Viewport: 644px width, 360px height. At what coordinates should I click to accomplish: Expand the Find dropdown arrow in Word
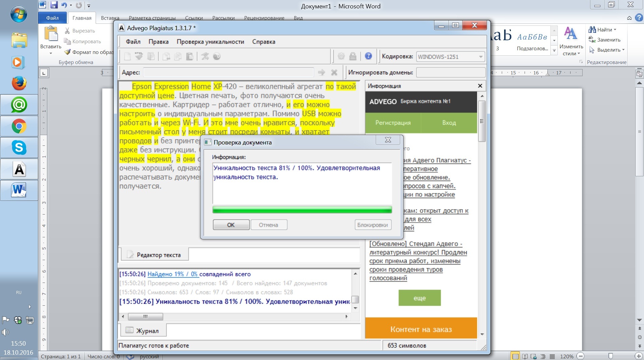coord(615,29)
